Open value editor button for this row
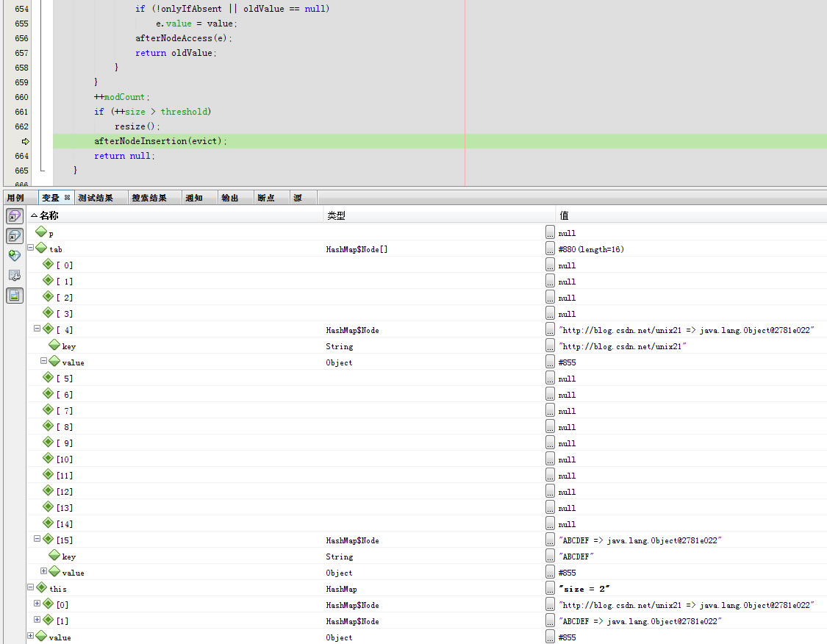 pos(550,588)
